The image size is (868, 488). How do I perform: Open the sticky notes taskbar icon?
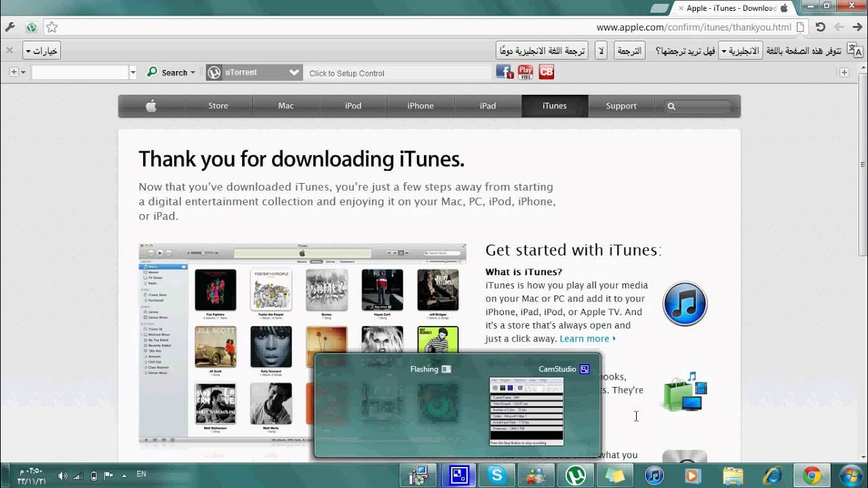pyautogui.click(x=614, y=476)
